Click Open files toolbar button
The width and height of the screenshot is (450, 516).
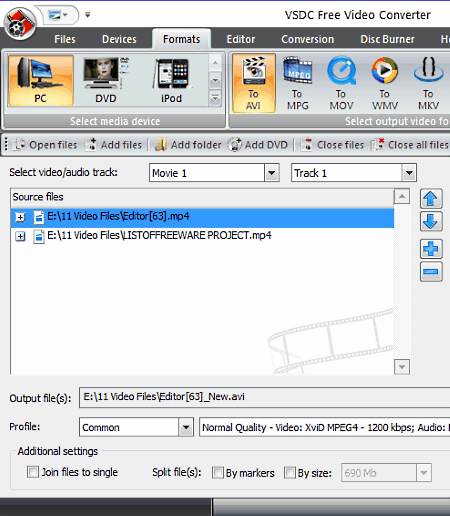click(x=45, y=145)
